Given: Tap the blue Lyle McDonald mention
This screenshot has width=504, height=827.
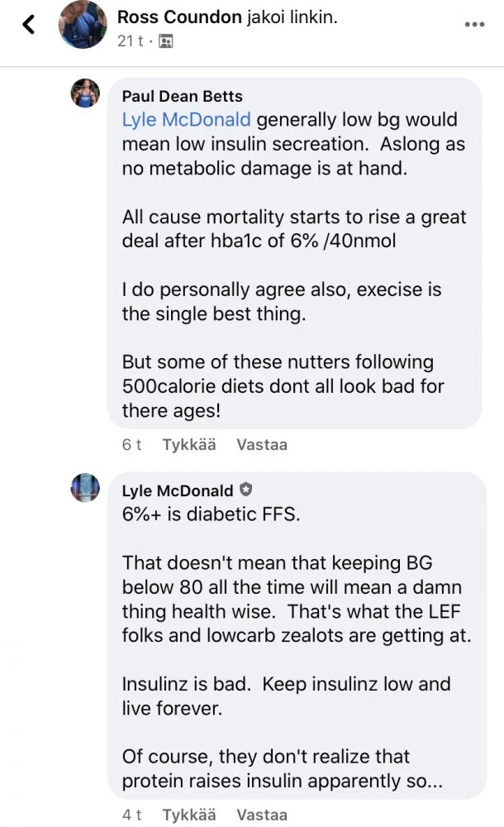Looking at the screenshot, I should [x=186, y=119].
